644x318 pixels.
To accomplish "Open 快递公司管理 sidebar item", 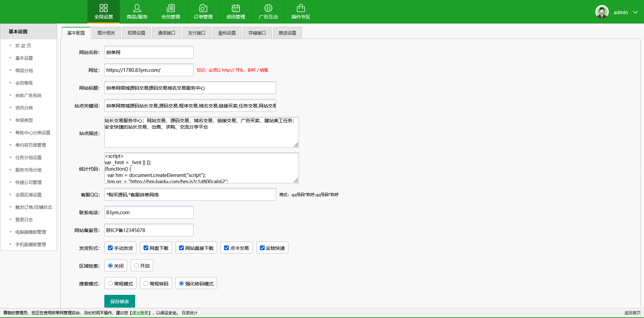I will [29, 182].
